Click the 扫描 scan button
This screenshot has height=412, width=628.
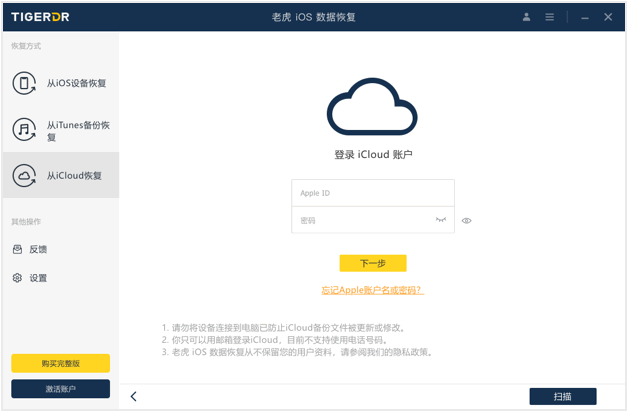tap(562, 397)
